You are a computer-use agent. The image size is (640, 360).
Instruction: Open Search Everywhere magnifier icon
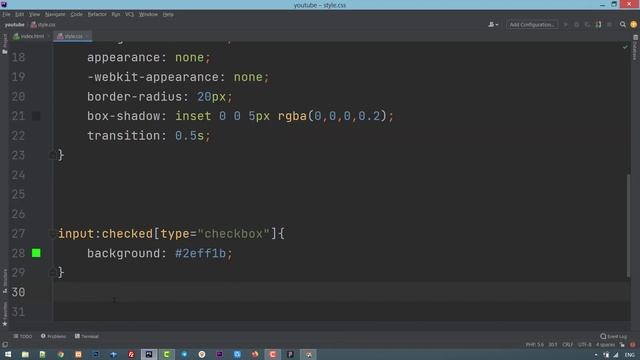coord(623,25)
